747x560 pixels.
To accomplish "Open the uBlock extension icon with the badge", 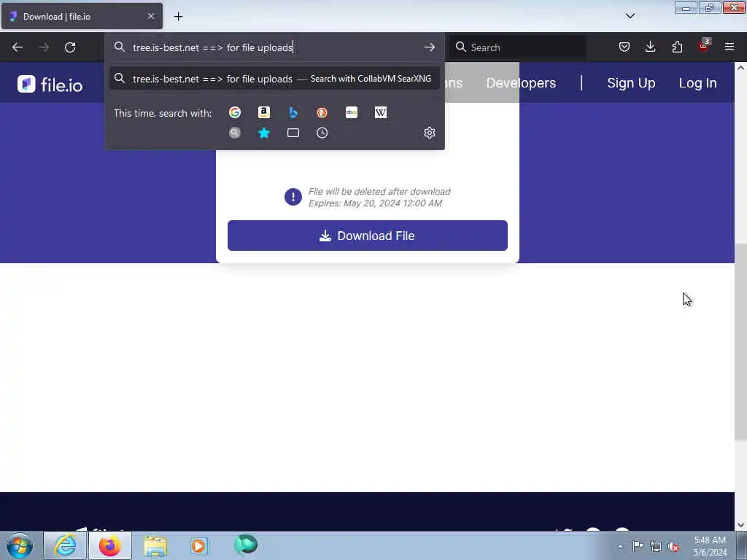I will (x=704, y=46).
